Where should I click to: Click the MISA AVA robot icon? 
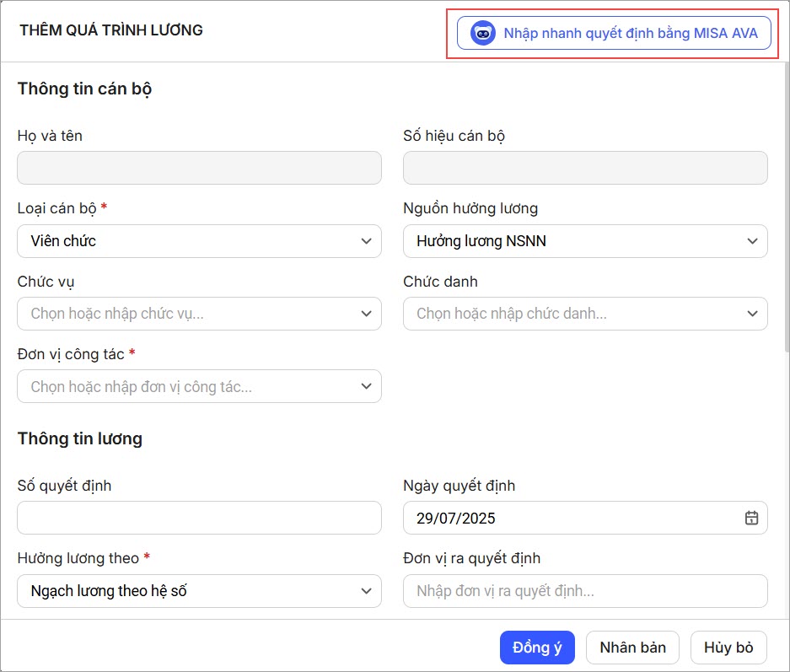coord(483,34)
